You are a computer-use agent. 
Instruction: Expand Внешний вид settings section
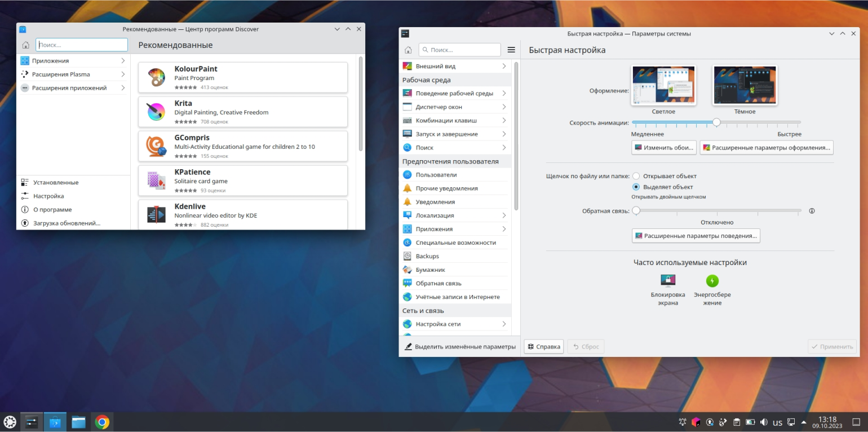454,66
